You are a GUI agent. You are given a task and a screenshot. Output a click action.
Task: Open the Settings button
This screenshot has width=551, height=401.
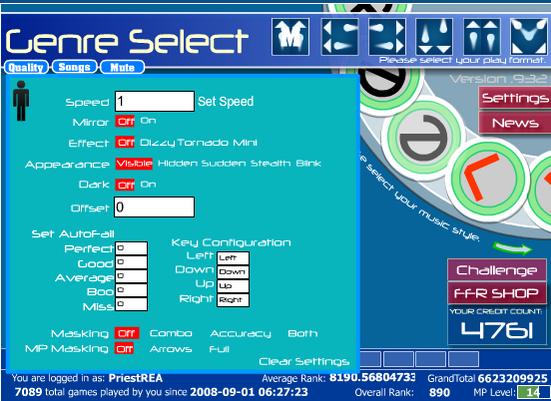514,98
